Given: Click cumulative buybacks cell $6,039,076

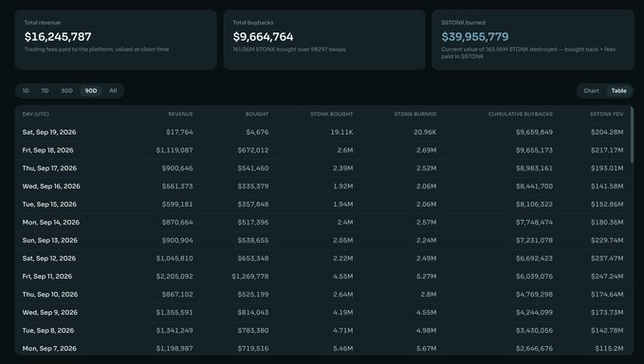Looking at the screenshot, I should (534, 277).
